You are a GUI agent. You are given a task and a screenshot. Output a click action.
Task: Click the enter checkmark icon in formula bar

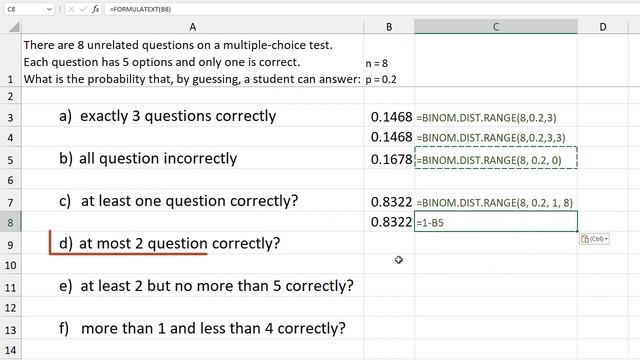point(83,9)
